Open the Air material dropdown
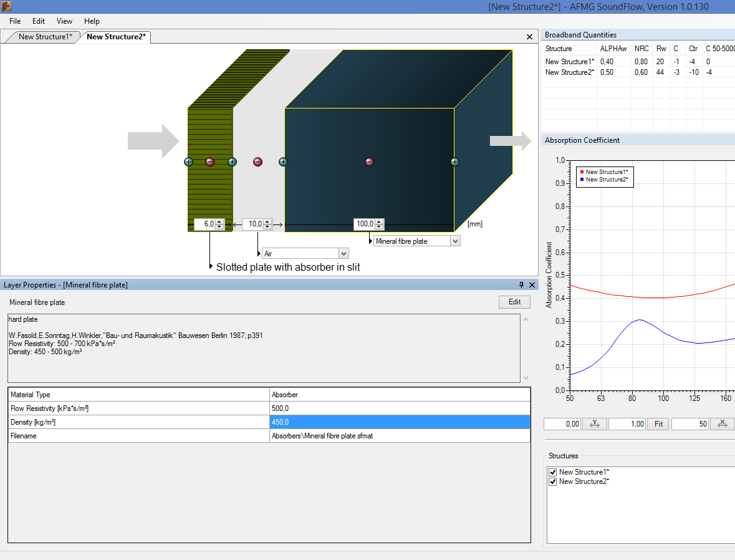 [x=343, y=253]
